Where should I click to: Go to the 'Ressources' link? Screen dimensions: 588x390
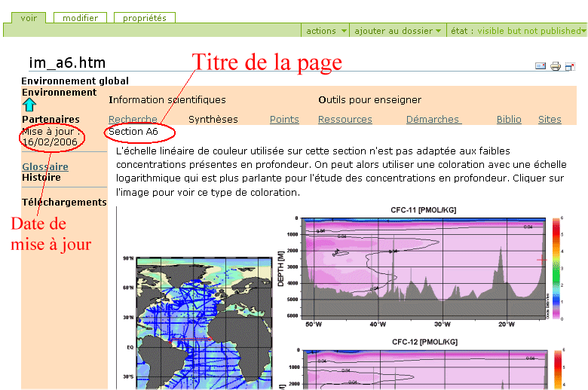point(345,119)
